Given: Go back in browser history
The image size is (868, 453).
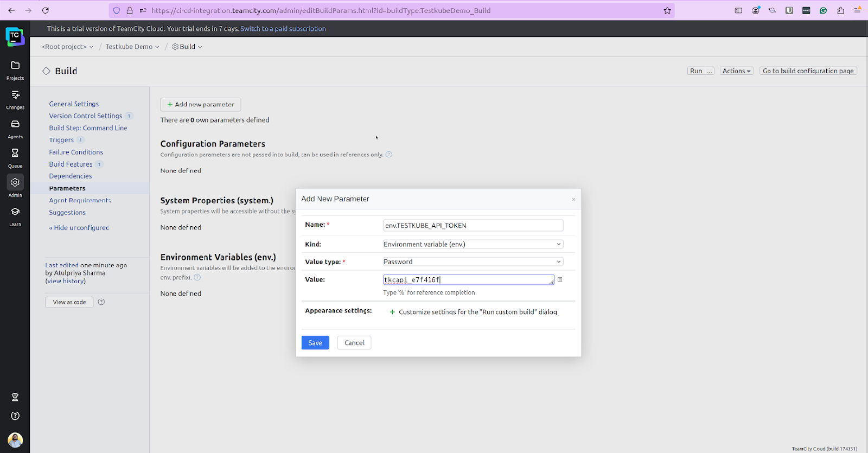Looking at the screenshot, I should point(11,10).
